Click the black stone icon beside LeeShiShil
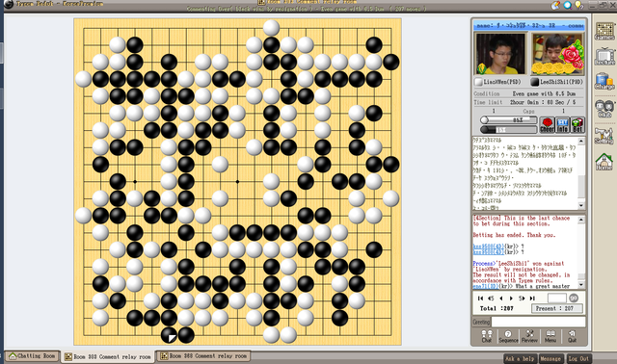 535,82
